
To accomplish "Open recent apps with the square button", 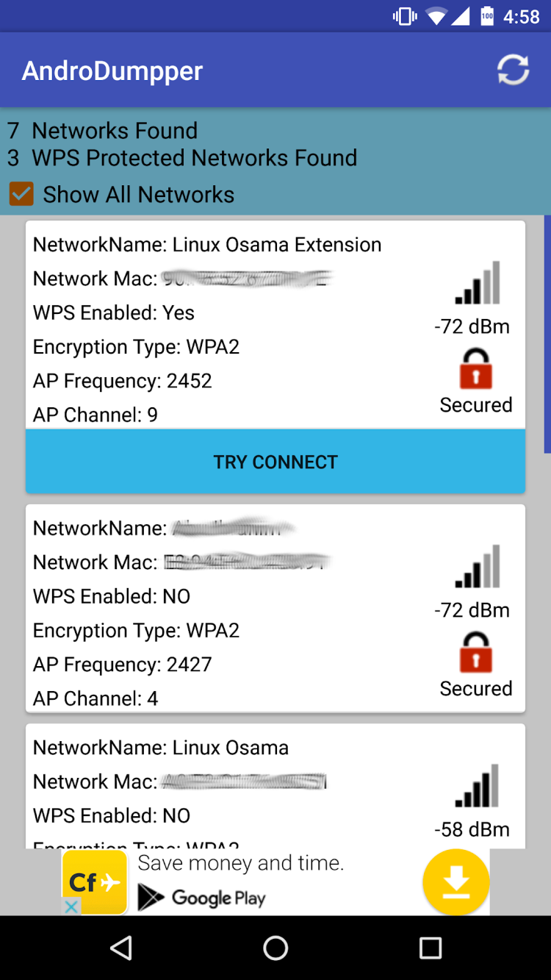I will (x=430, y=948).
